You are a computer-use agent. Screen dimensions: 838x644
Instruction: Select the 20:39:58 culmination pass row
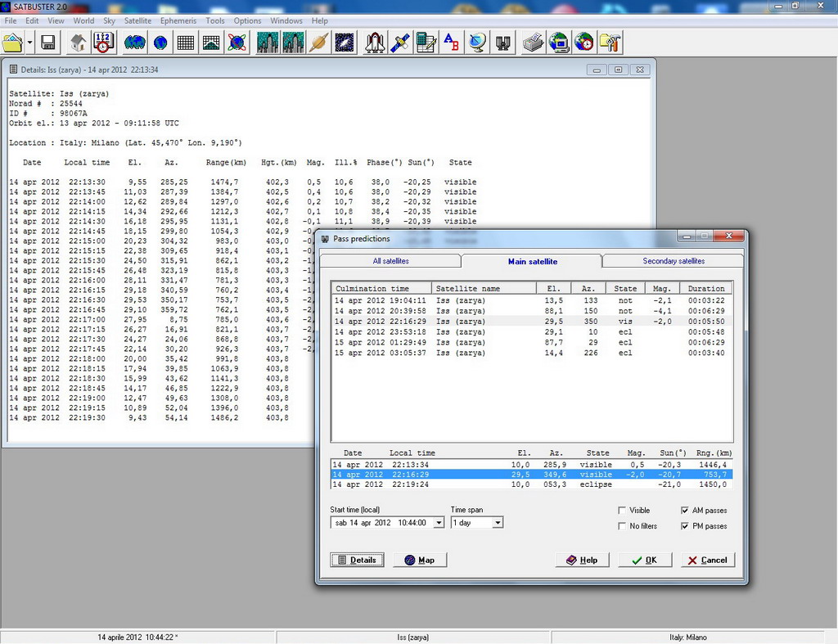(531, 311)
